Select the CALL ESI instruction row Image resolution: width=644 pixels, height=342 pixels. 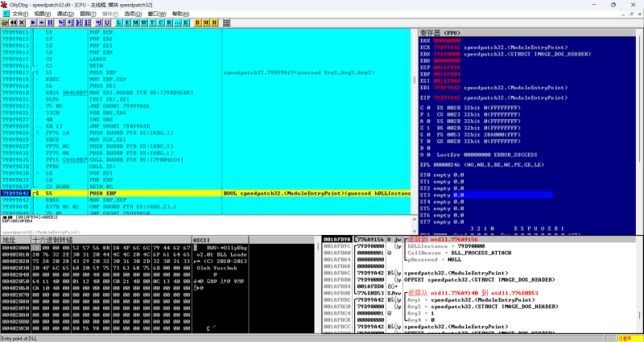205,167
